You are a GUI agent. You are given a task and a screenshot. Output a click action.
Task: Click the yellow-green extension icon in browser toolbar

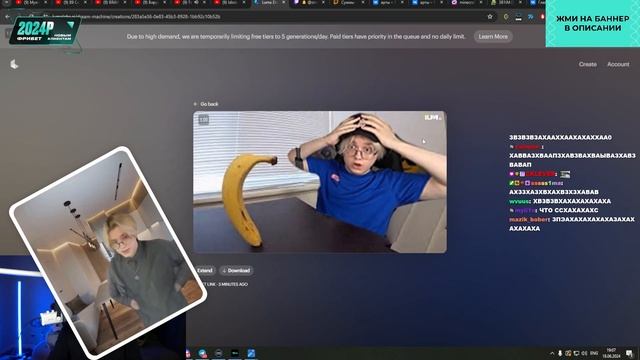tap(506, 17)
